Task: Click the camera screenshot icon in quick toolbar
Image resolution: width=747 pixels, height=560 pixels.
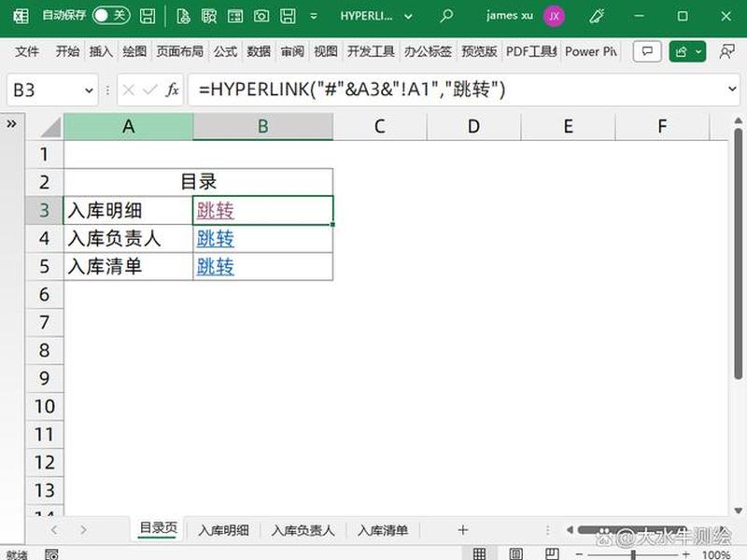Action: coord(261,16)
